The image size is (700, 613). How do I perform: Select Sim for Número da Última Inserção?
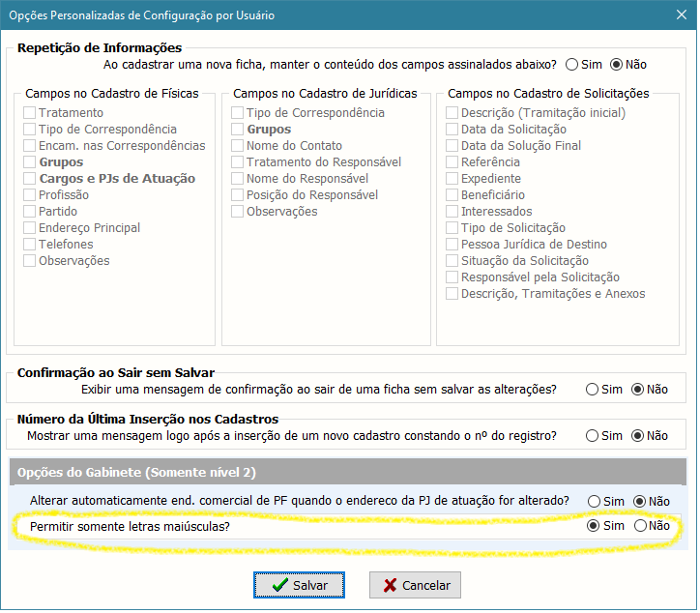pyautogui.click(x=593, y=436)
